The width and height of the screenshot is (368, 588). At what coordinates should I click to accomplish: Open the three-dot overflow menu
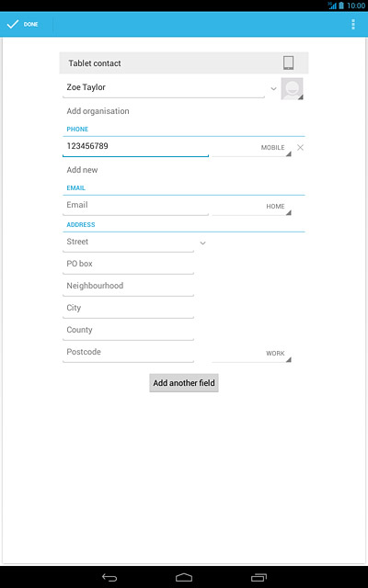pyautogui.click(x=353, y=25)
